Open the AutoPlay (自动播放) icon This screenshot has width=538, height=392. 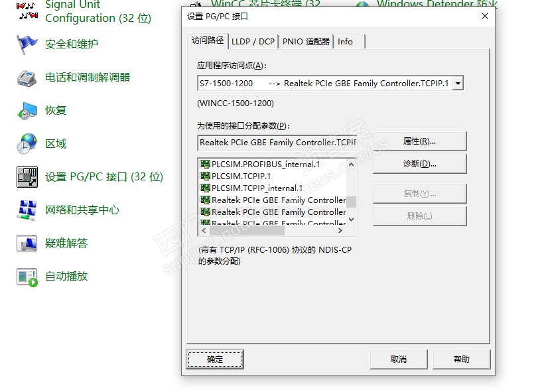(x=27, y=277)
